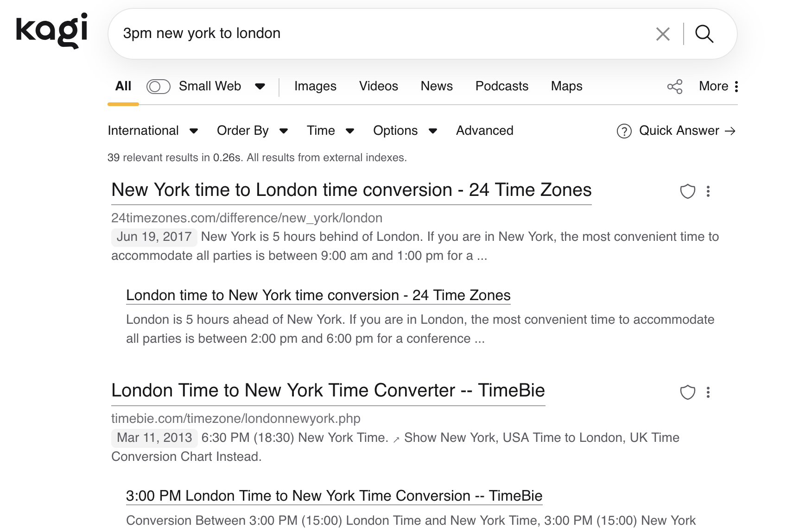Viewport: 812px width, 528px height.
Task: Click the Kagi logo
Action: tap(51, 31)
